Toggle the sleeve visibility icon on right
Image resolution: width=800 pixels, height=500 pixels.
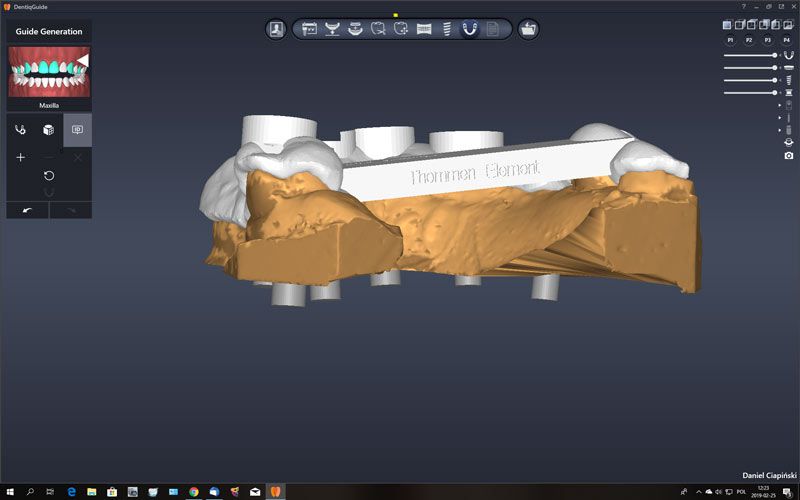(788, 93)
